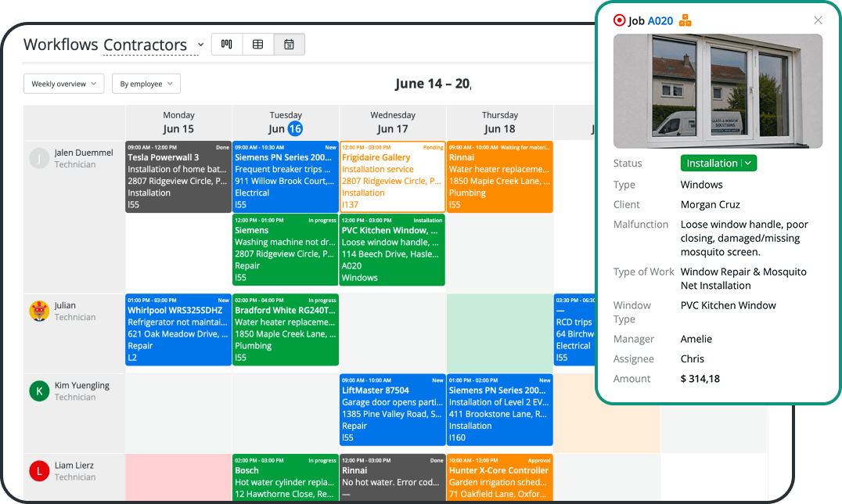The width and height of the screenshot is (842, 504).
Task: Close the Job A020 details panel
Action: pos(818,20)
